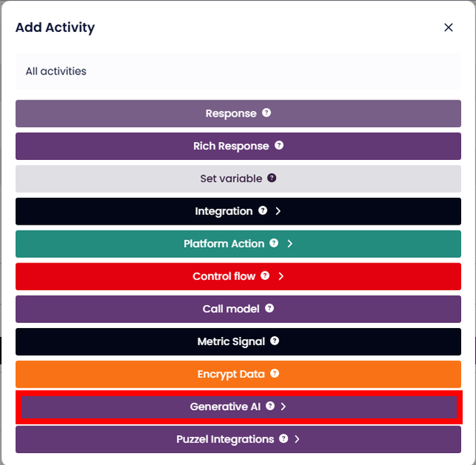
Task: Click the All activities search field
Action: pos(238,71)
